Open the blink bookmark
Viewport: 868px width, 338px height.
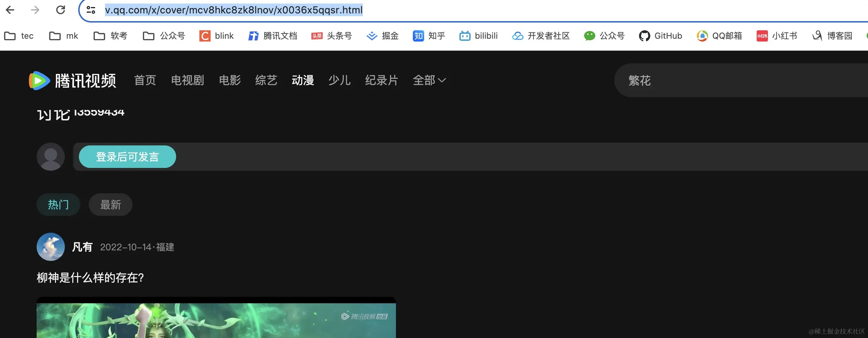coord(217,36)
